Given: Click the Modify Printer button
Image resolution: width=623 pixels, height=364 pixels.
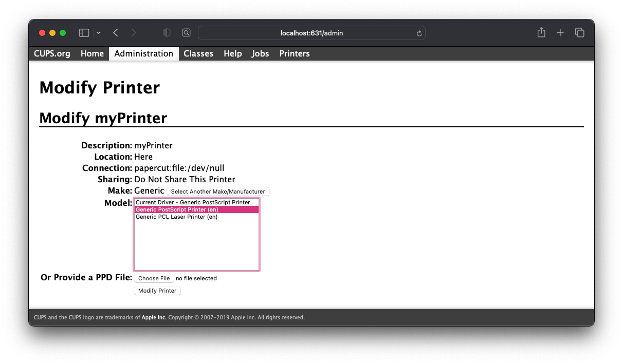Looking at the screenshot, I should click(x=157, y=291).
